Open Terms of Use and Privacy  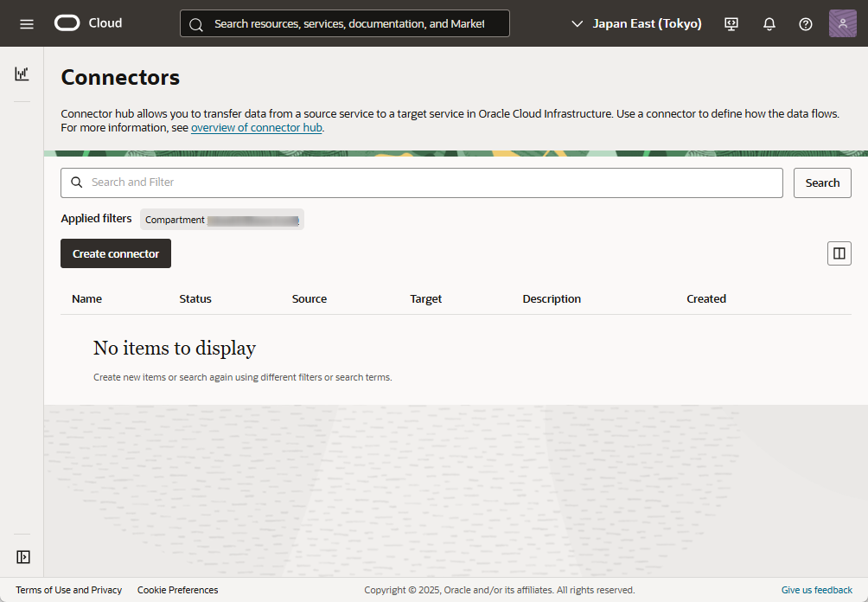[x=68, y=590]
